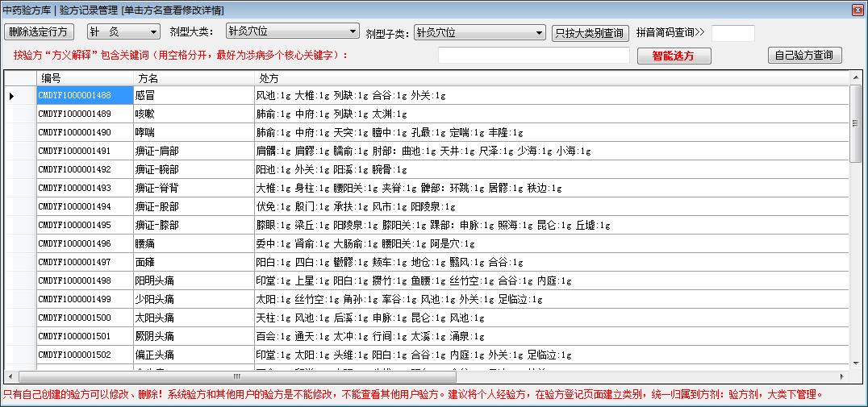Click the keyword text box beside 智能选方

(x=533, y=56)
